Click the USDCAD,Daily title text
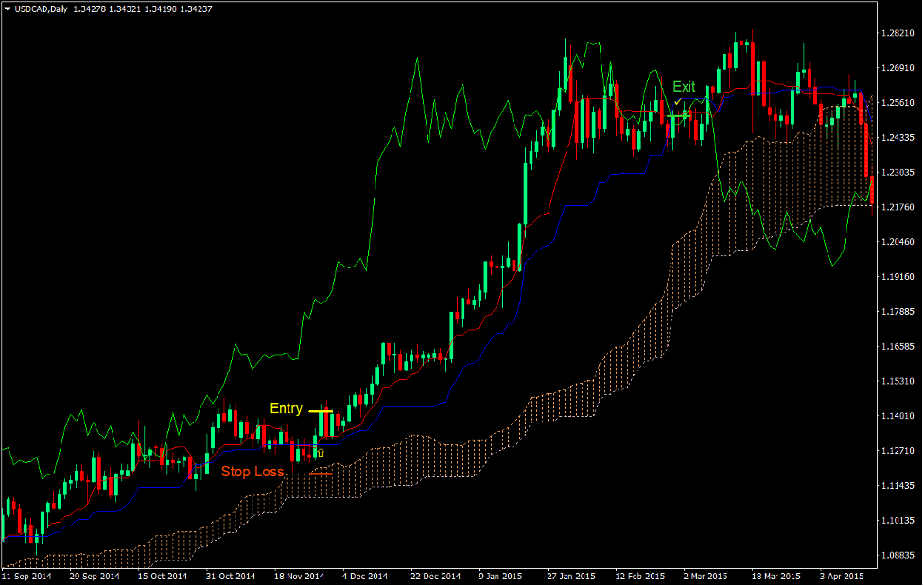 41,9
